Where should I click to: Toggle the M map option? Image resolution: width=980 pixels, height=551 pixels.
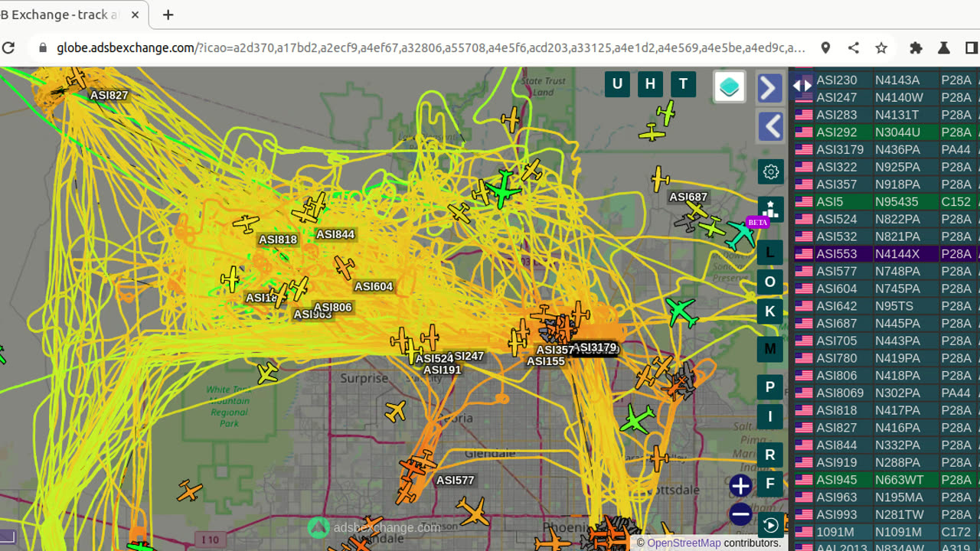coord(770,349)
